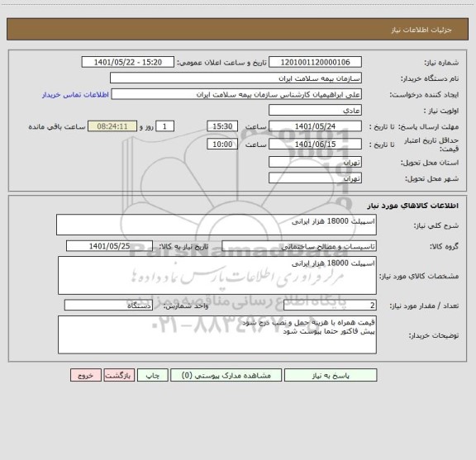Click text 'روز و' beside days field
The width and height of the screenshot is (476, 460).
(x=146, y=126)
